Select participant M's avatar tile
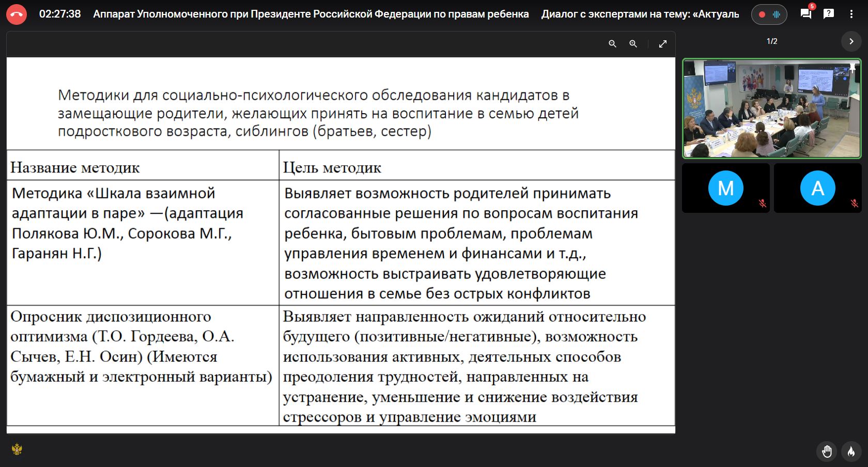The width and height of the screenshot is (868, 467). (725, 188)
